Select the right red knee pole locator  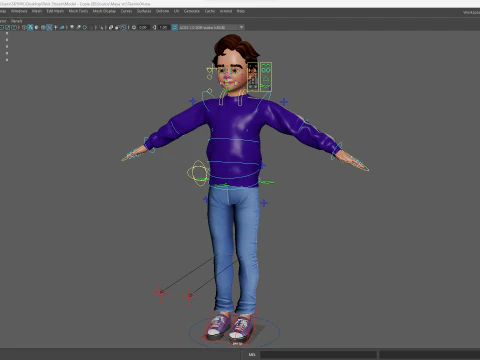click(x=189, y=296)
